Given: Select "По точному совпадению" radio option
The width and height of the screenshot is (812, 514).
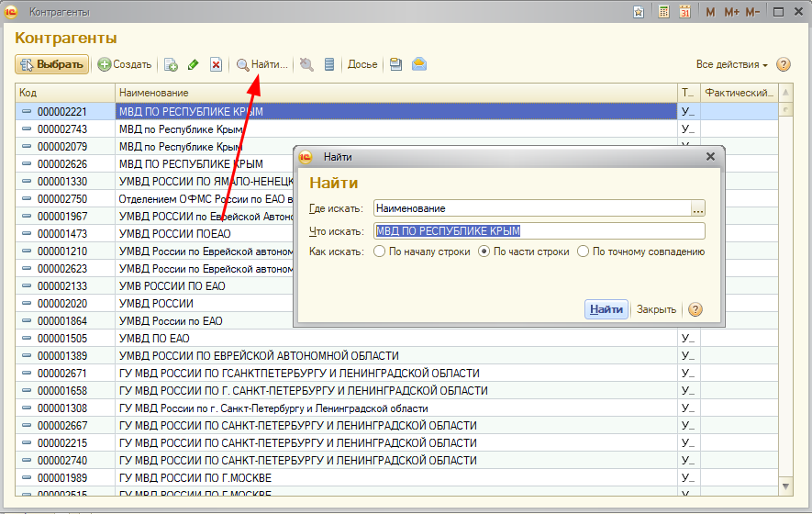Looking at the screenshot, I should [583, 251].
